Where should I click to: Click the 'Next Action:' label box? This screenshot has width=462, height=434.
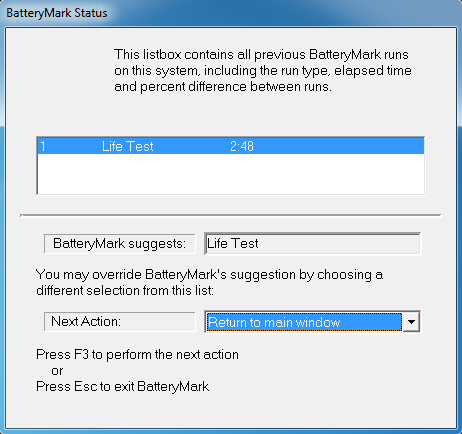pyautogui.click(x=120, y=322)
